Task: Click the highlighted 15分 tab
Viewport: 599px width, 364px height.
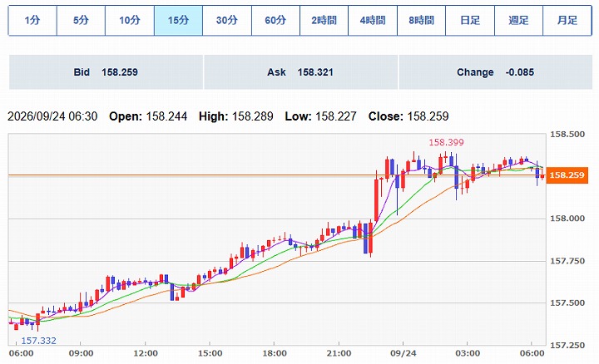Action: [178, 20]
